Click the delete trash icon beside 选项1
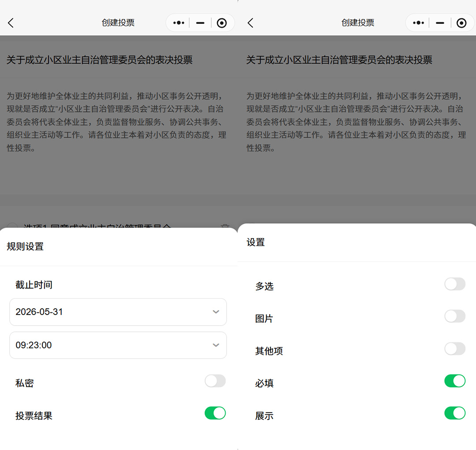The width and height of the screenshot is (476, 450). coord(225,226)
